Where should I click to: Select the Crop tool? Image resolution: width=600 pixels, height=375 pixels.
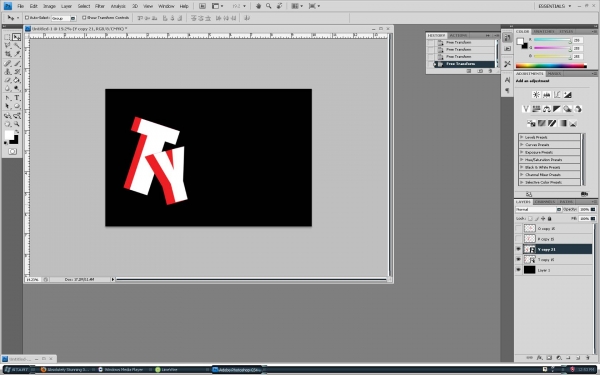[x=7, y=54]
